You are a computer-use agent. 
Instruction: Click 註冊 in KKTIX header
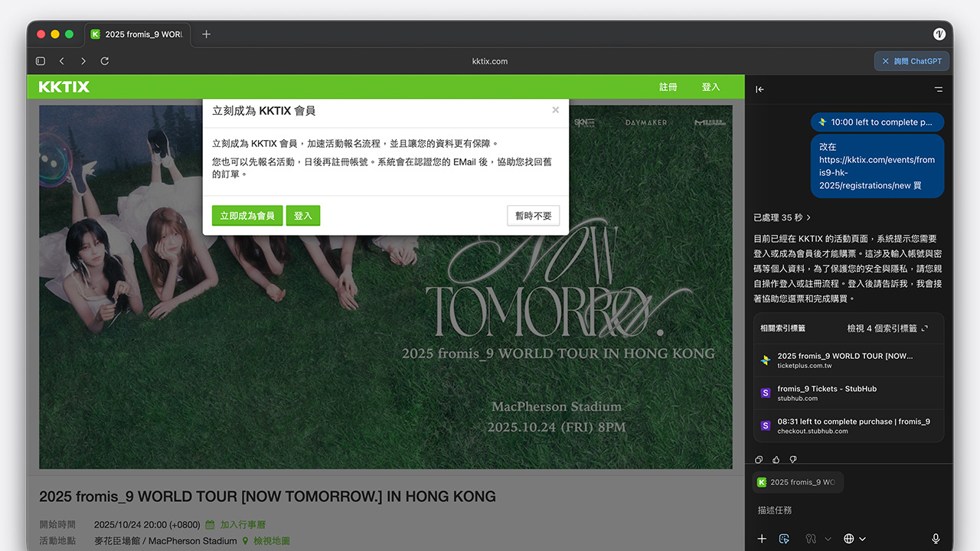point(668,87)
